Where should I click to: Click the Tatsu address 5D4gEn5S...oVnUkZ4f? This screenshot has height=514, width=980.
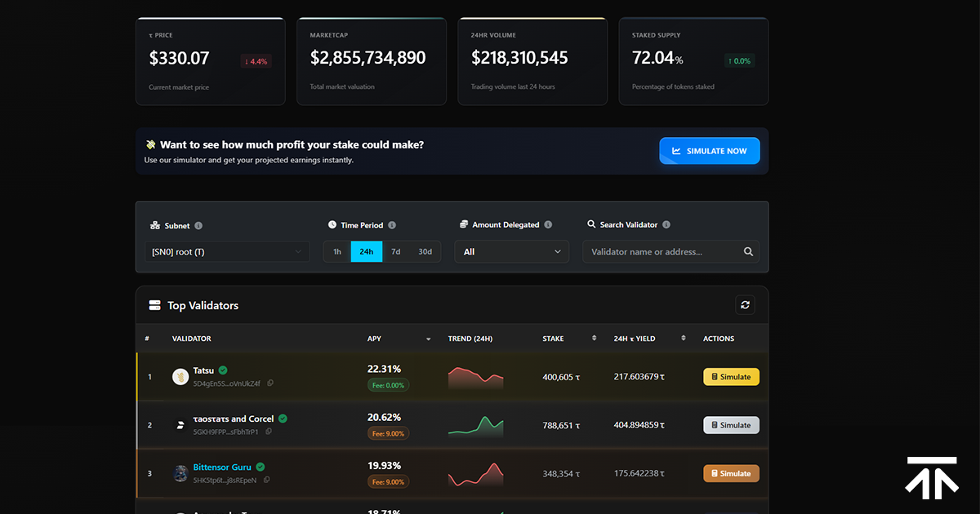[x=227, y=383]
